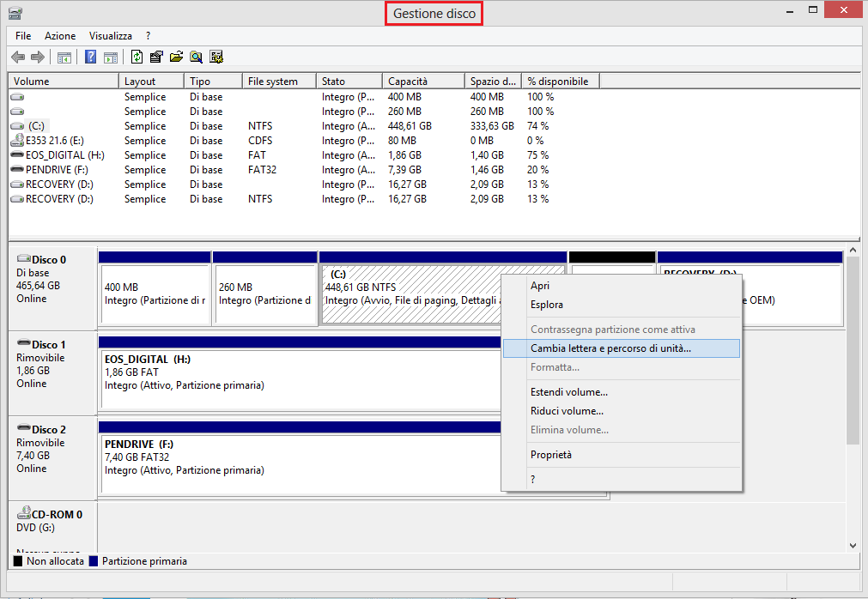
Task: Select Riduci volume from context menu
Action: (x=567, y=411)
